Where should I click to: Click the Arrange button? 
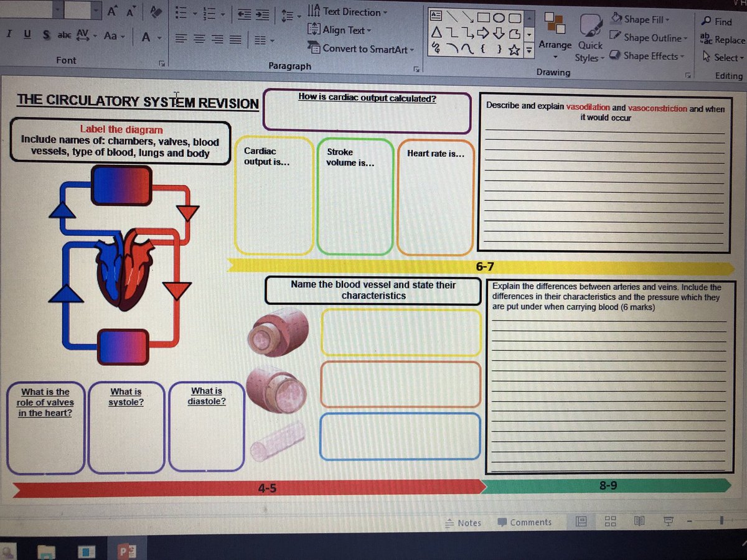[555, 45]
